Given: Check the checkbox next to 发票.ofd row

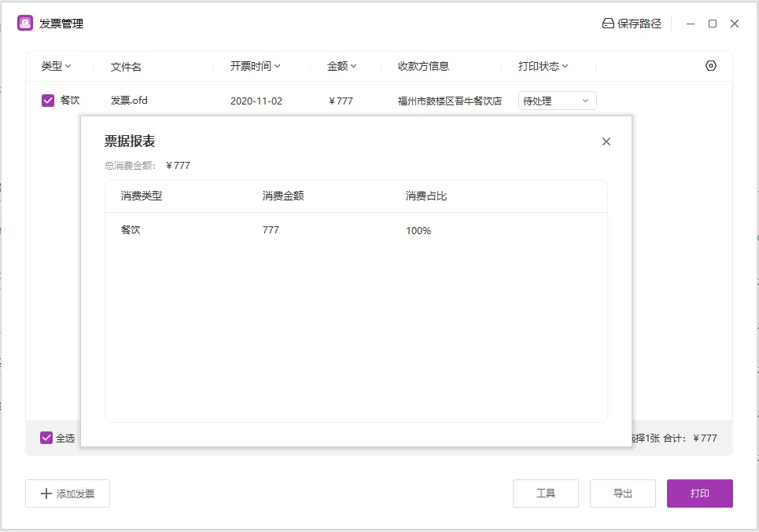Looking at the screenshot, I should (x=48, y=100).
